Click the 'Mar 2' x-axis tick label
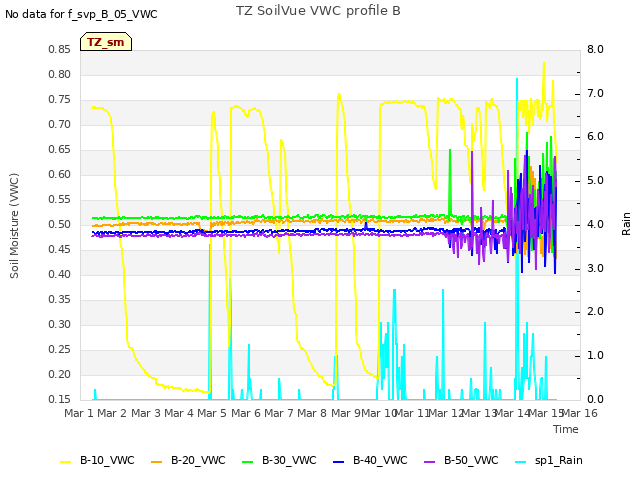 (x=112, y=413)
